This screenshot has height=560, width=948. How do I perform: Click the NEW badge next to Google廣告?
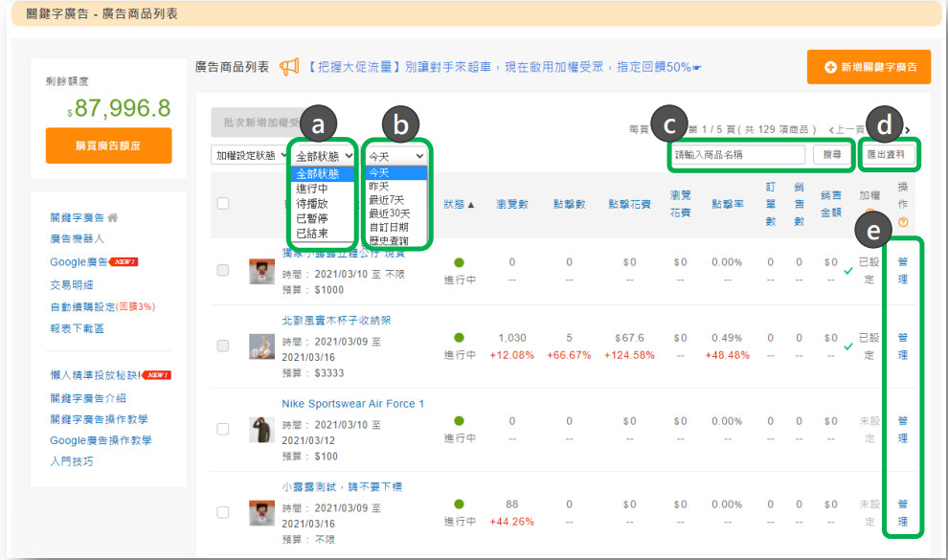coord(124,262)
